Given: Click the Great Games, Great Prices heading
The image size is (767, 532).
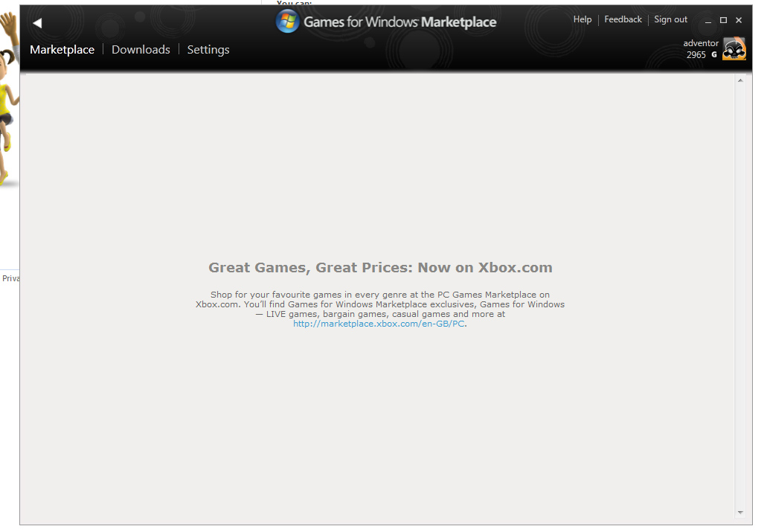Looking at the screenshot, I should (x=380, y=268).
